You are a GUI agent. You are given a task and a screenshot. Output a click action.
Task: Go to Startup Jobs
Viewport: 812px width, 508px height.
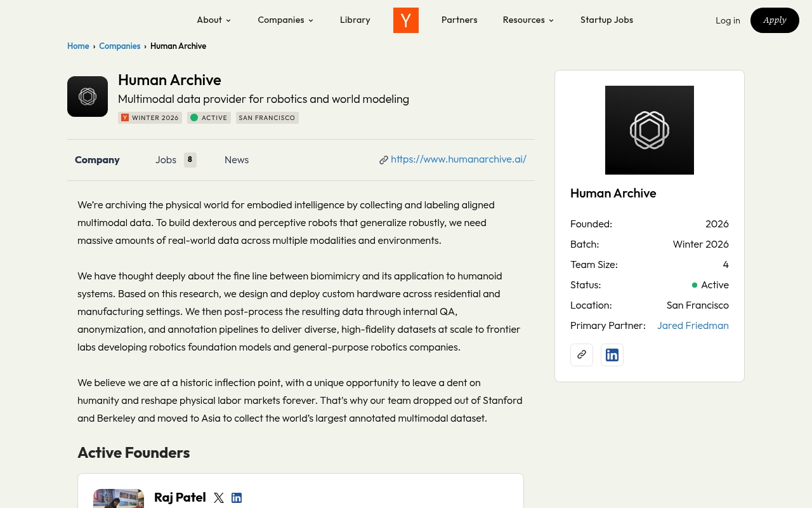(606, 20)
